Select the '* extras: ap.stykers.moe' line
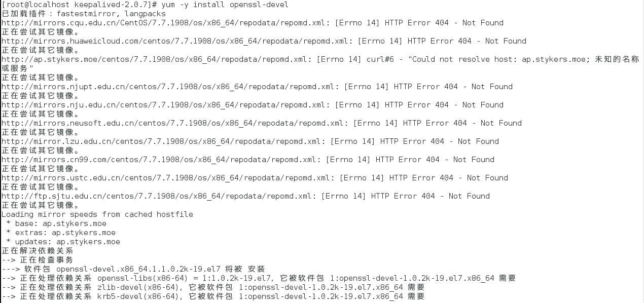This screenshot has height=303, width=644. [x=60, y=233]
